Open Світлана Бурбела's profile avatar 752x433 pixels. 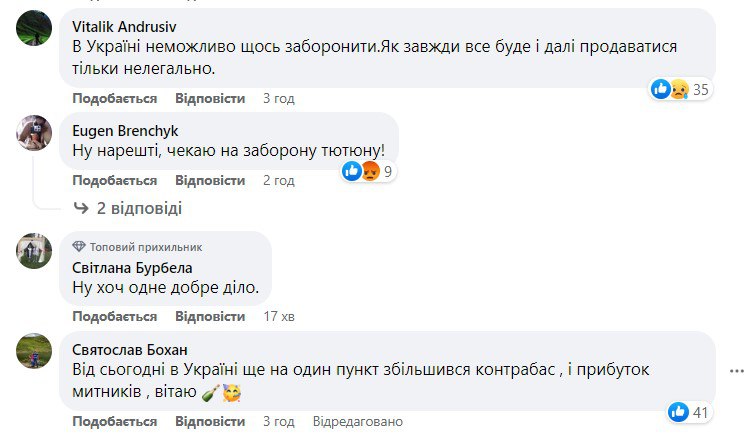tap(34, 251)
